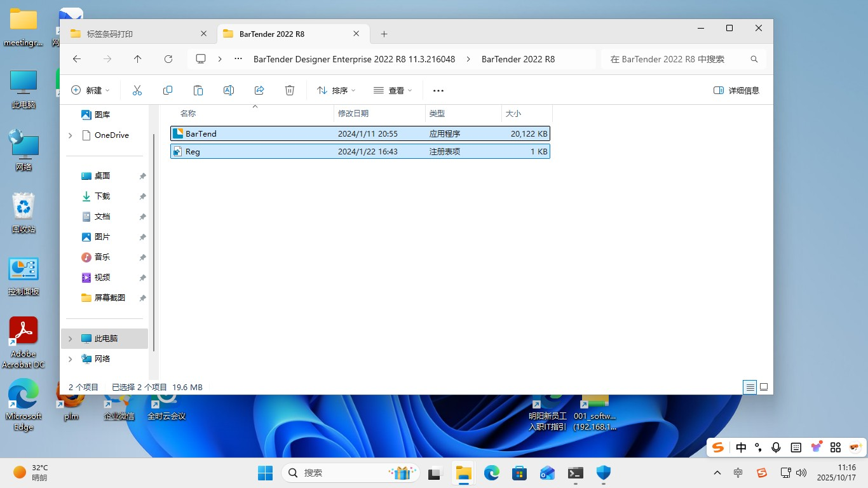This screenshot has height=488, width=868.
Task: Expand the 此电脑 tree node
Action: [71, 339]
